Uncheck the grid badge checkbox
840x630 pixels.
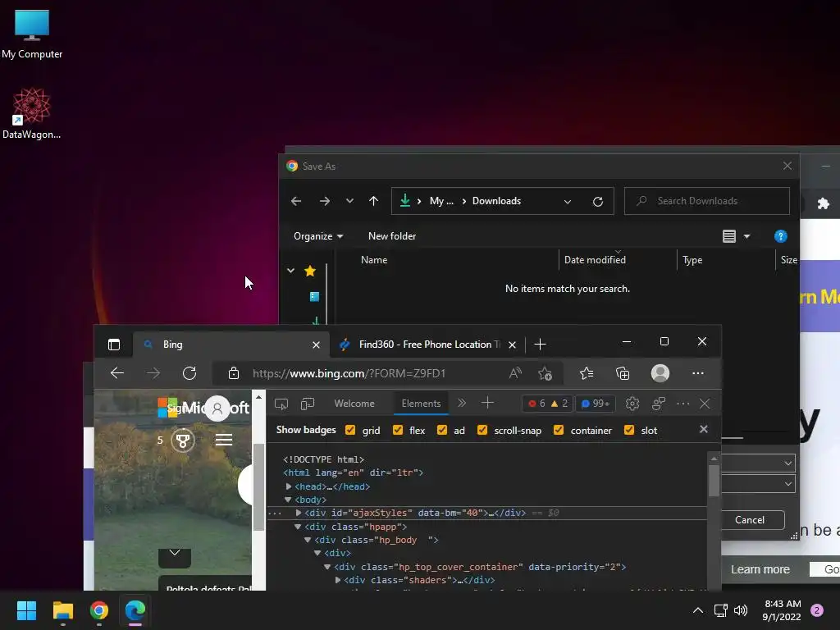[x=350, y=430]
